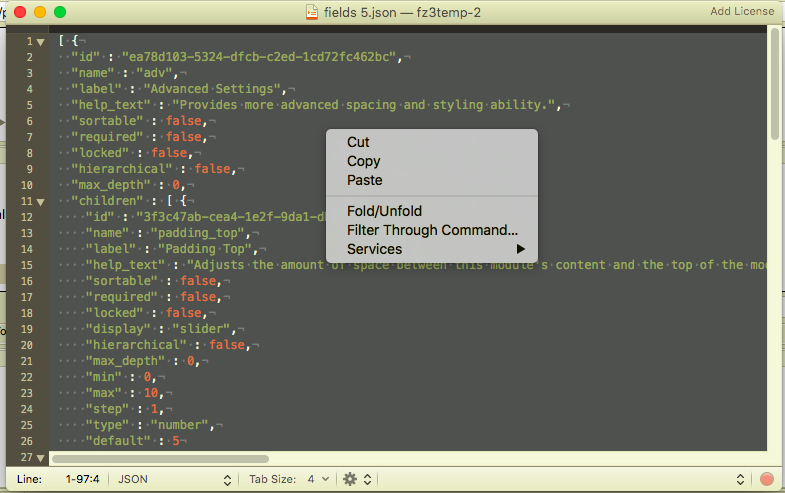The width and height of the screenshot is (785, 493).
Task: Select Fold/Unfold in the context menu
Action: click(x=432, y=211)
